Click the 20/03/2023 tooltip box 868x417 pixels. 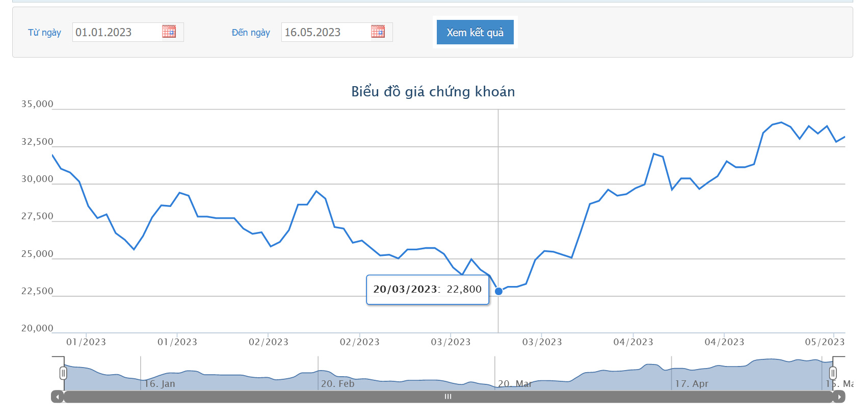pos(428,290)
